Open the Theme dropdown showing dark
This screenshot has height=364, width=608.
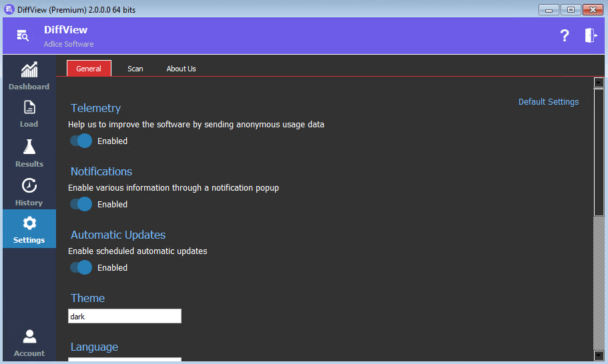[x=125, y=317]
